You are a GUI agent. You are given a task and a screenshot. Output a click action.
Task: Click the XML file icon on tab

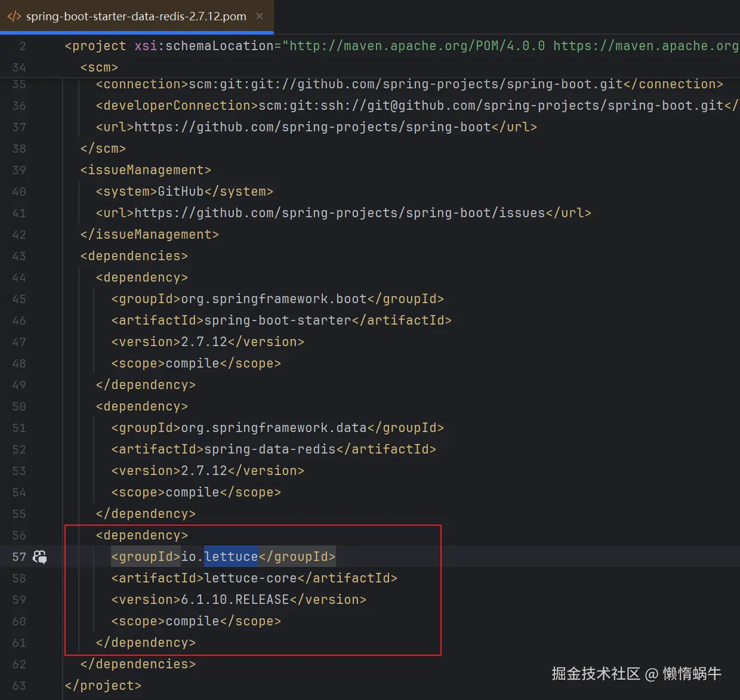(14, 16)
